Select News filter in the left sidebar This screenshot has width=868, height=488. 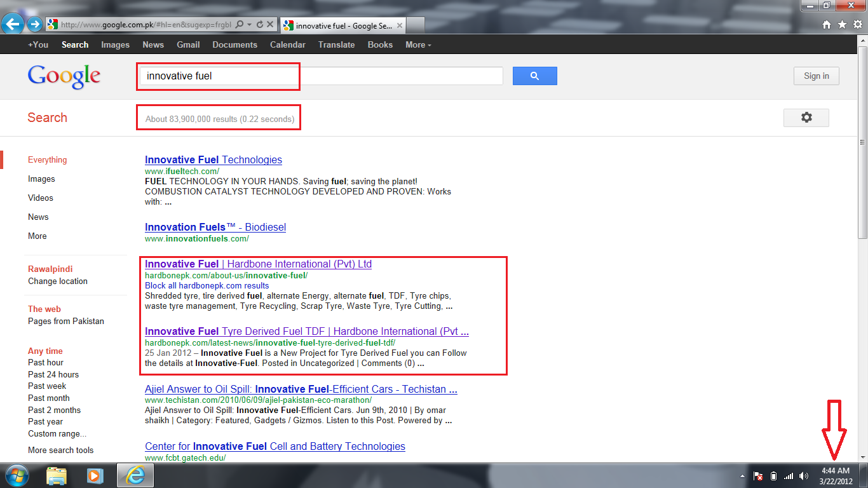(38, 217)
